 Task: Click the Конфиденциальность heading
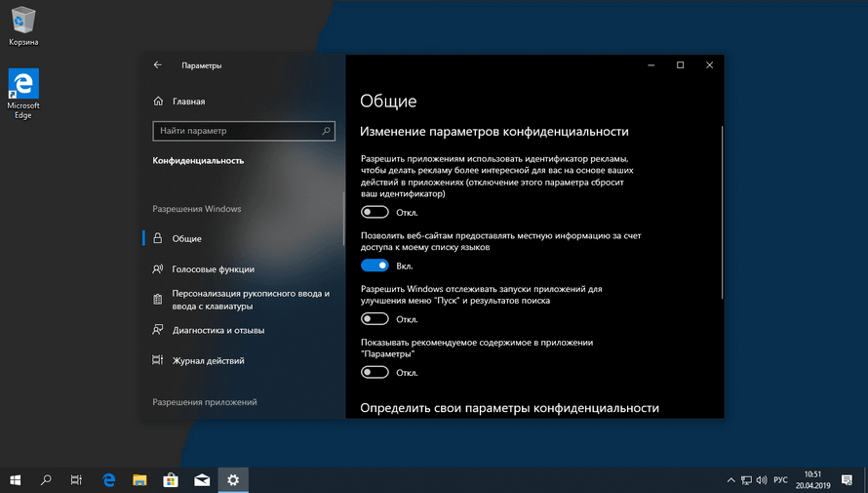tap(198, 161)
